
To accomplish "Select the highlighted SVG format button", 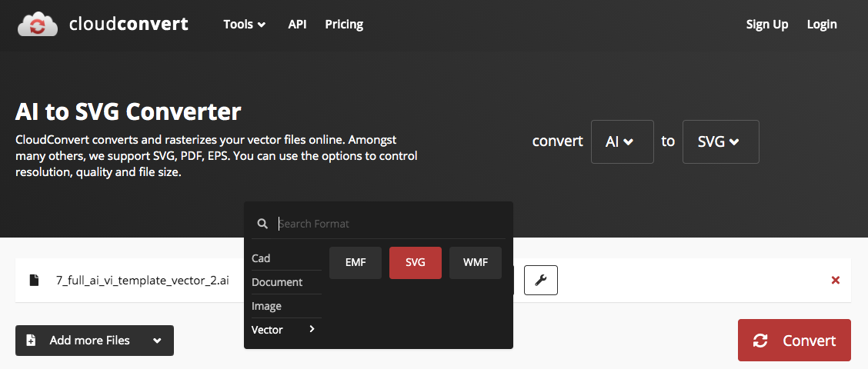I will [x=416, y=263].
